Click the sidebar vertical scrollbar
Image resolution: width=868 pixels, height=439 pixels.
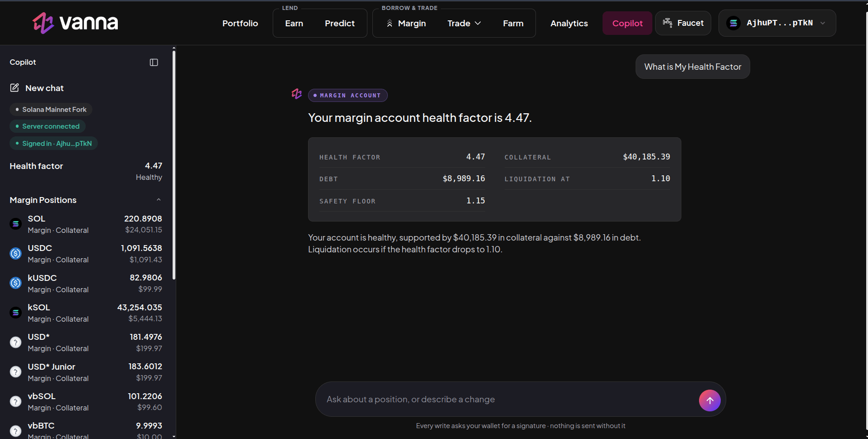[x=174, y=165]
